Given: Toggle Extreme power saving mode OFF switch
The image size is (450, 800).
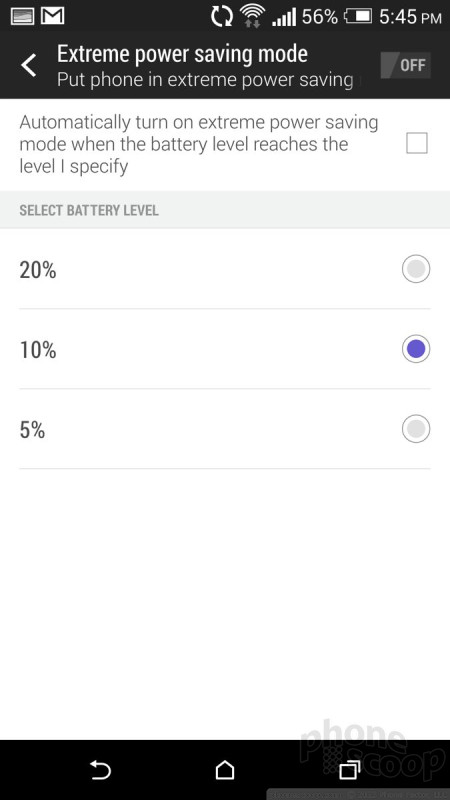Looking at the screenshot, I should coord(406,65).
